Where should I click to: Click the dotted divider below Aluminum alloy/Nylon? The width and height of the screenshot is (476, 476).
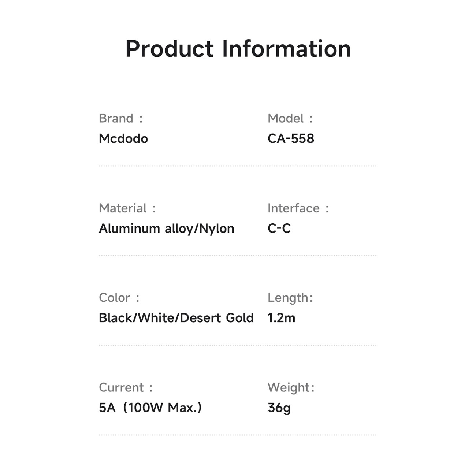click(x=238, y=256)
